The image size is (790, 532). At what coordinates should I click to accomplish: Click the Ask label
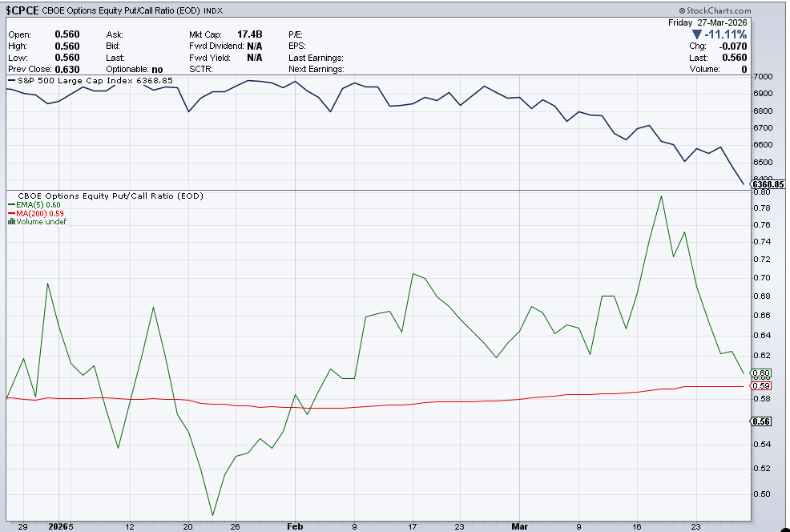(115, 34)
